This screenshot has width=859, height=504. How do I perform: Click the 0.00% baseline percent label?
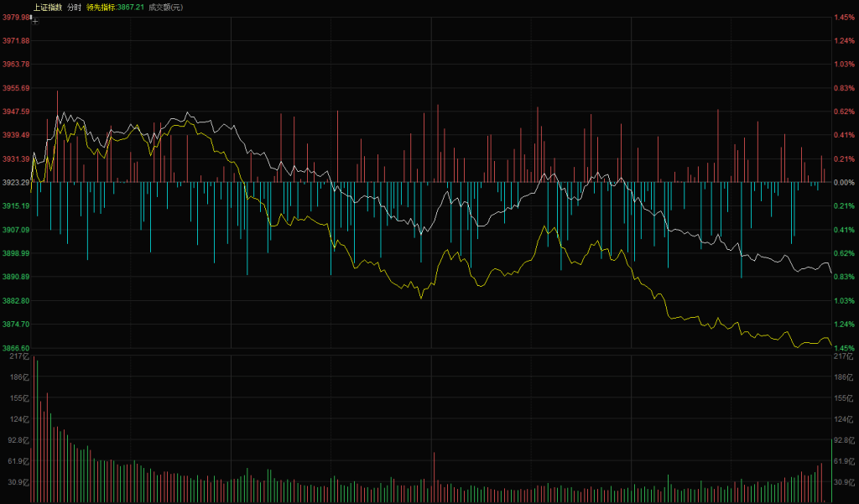coord(844,182)
